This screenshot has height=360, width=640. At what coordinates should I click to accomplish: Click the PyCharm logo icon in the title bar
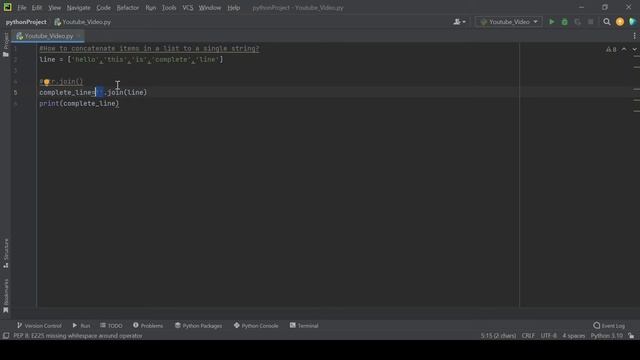[7, 7]
